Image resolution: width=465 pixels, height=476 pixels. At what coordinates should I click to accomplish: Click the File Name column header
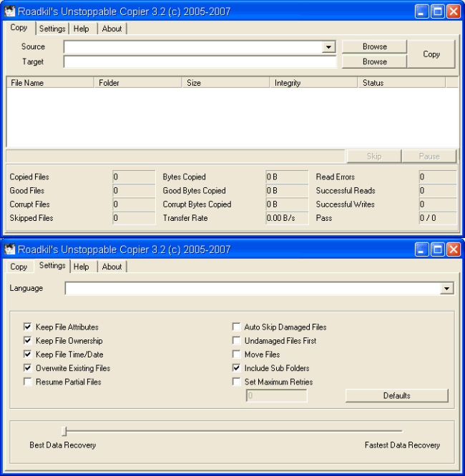click(50, 83)
